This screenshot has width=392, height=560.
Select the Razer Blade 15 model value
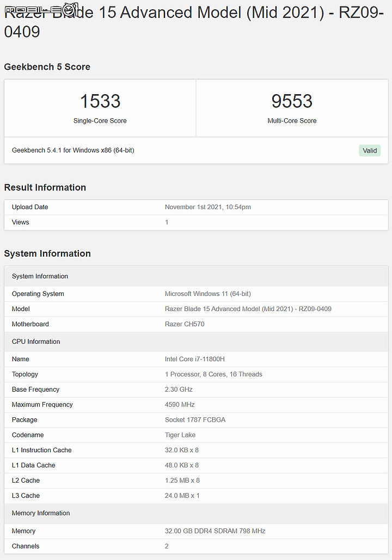(248, 309)
